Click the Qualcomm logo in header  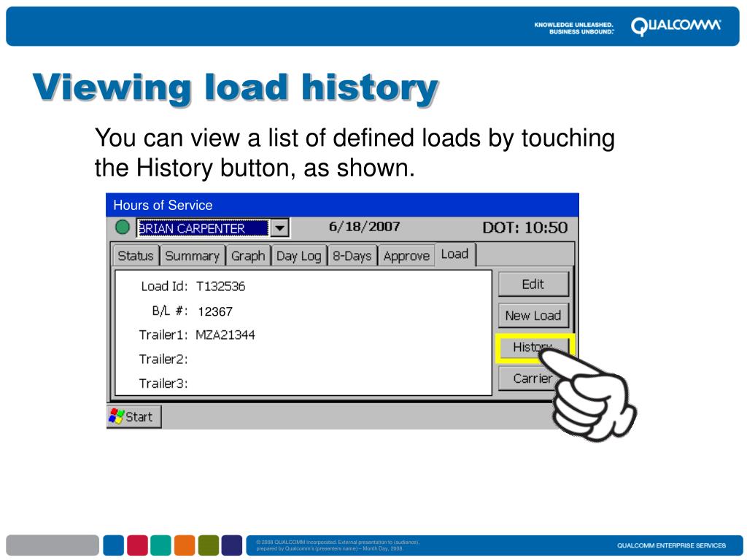676,26
